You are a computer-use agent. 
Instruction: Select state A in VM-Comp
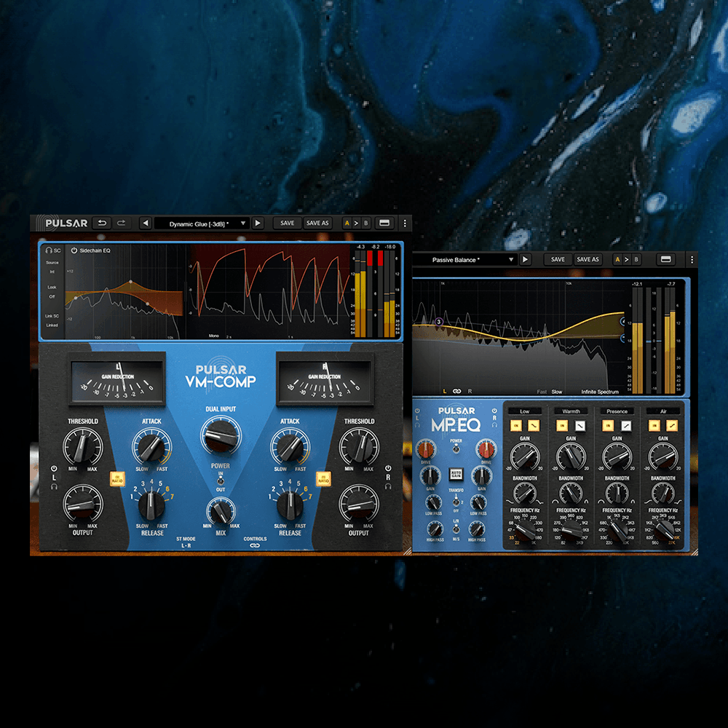click(347, 223)
